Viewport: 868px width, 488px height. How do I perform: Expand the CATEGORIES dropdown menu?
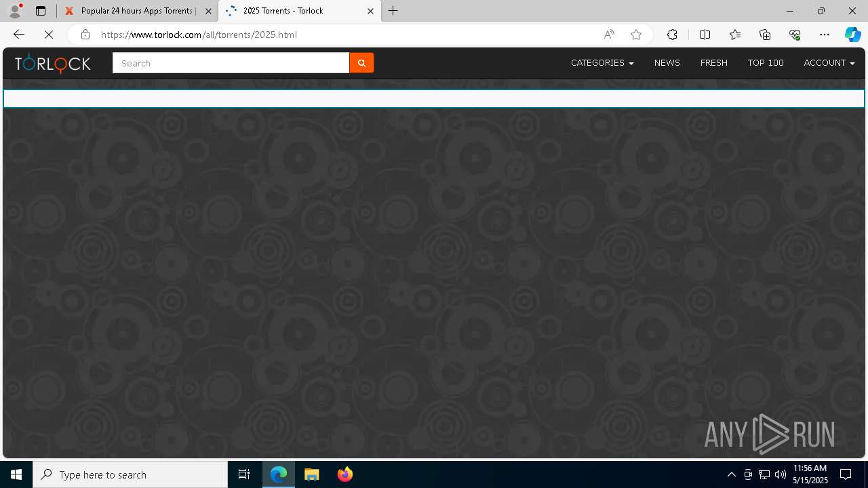(602, 63)
